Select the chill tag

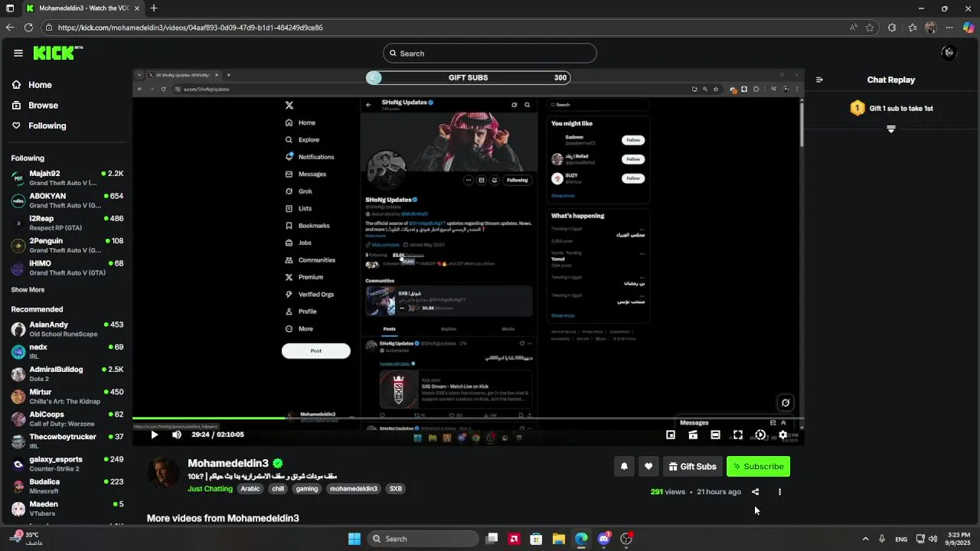click(278, 489)
